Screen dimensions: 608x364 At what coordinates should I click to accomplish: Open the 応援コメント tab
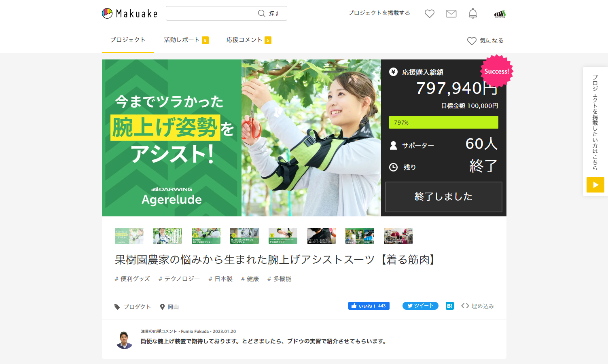249,40
